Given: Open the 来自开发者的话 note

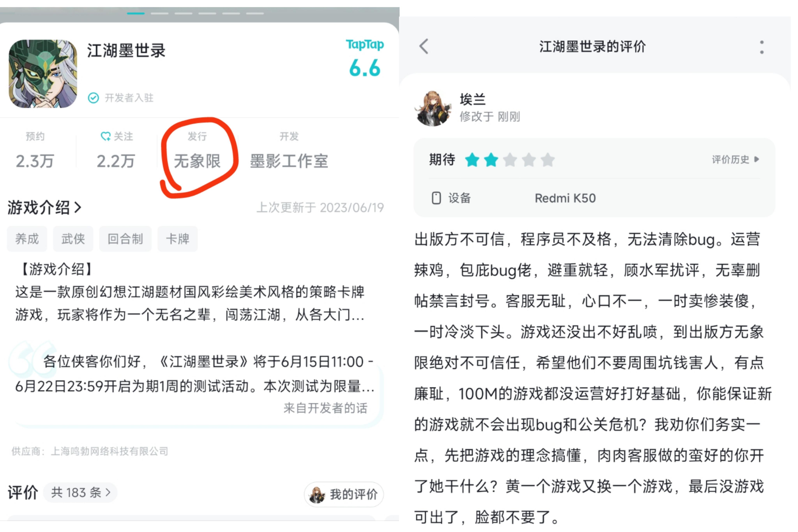Looking at the screenshot, I should 325,408.
